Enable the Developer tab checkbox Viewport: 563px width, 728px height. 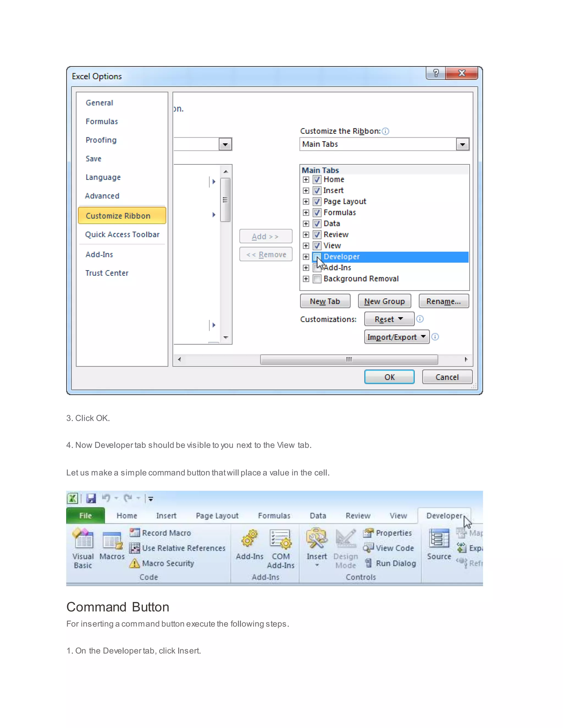[x=317, y=257]
